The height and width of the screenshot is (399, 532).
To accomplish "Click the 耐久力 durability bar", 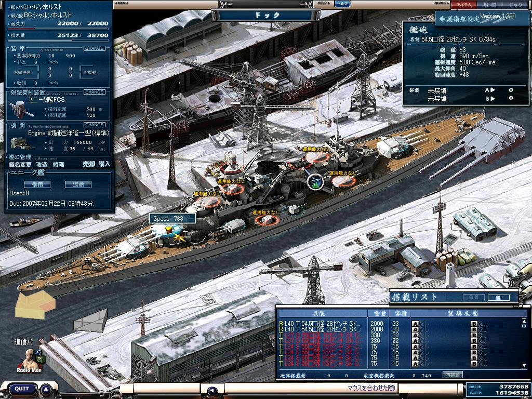I will pos(58,29).
